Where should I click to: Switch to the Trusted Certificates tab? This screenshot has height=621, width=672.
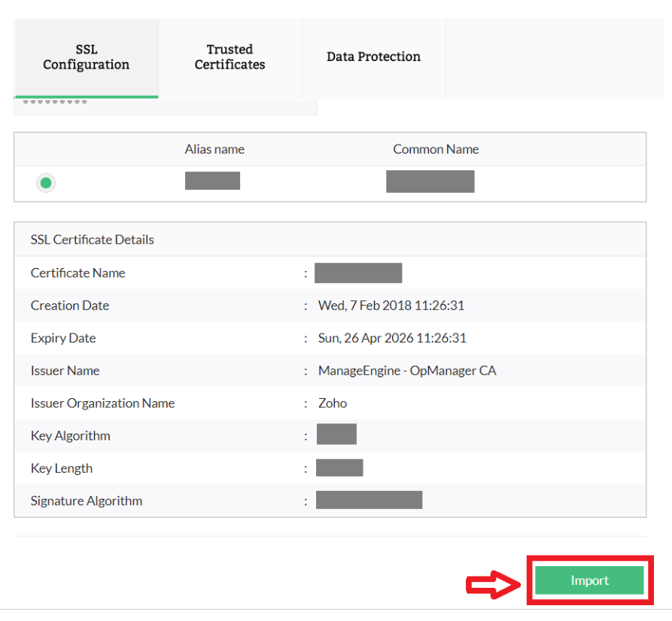(x=230, y=57)
